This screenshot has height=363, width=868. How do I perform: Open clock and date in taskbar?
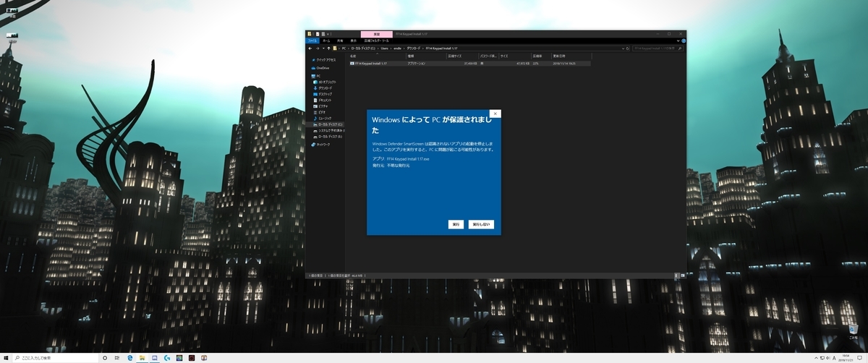coord(846,358)
